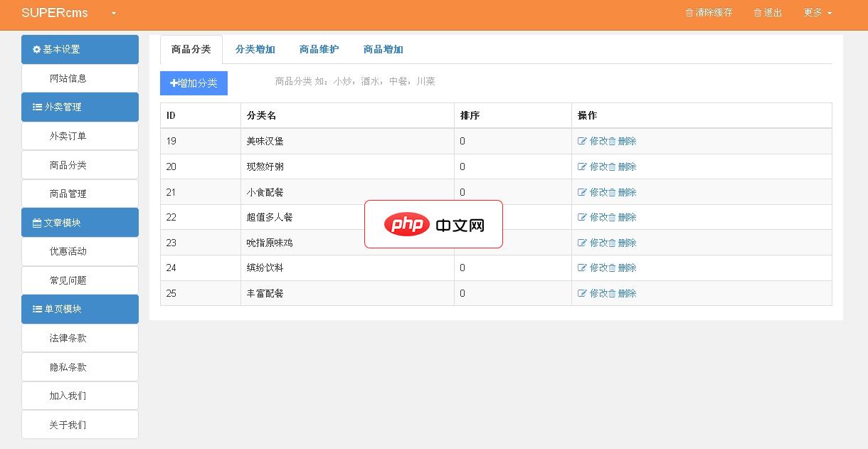Open the 商品维护 tab
Screen dimensions: 868x449
(x=319, y=49)
